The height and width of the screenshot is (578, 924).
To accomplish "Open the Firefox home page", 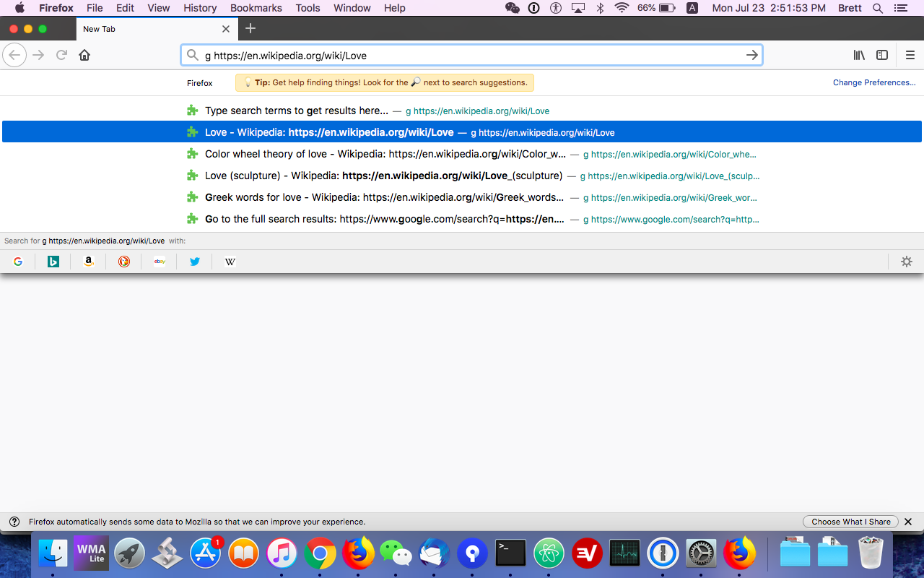I will pos(84,55).
